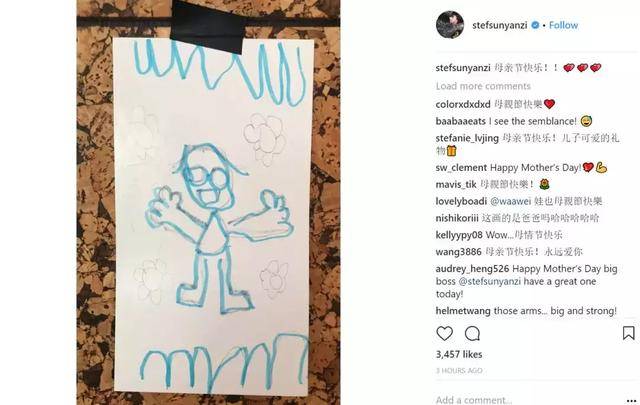Visit stefanie_lvjing profile link
This screenshot has height=405, width=640.
(x=467, y=138)
